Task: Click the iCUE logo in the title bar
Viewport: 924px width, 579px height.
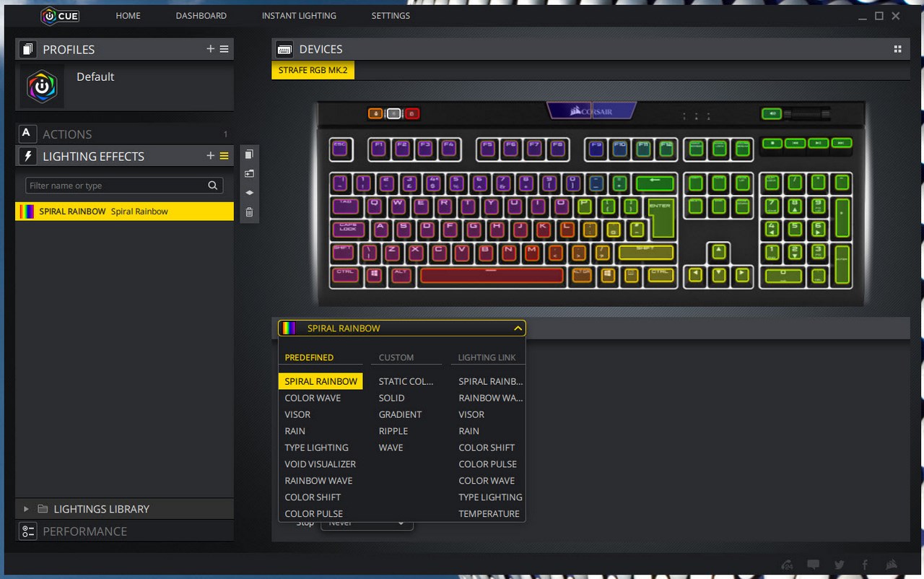Action: pyautogui.click(x=60, y=15)
